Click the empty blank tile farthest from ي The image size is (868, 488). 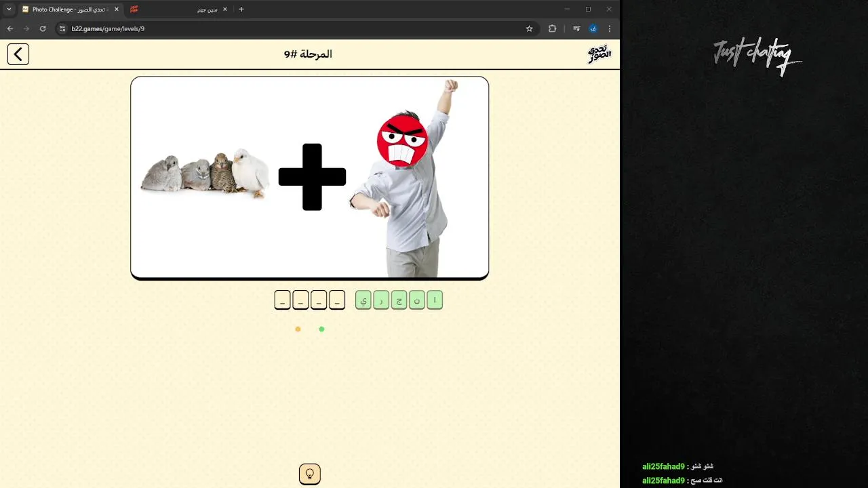(x=283, y=300)
